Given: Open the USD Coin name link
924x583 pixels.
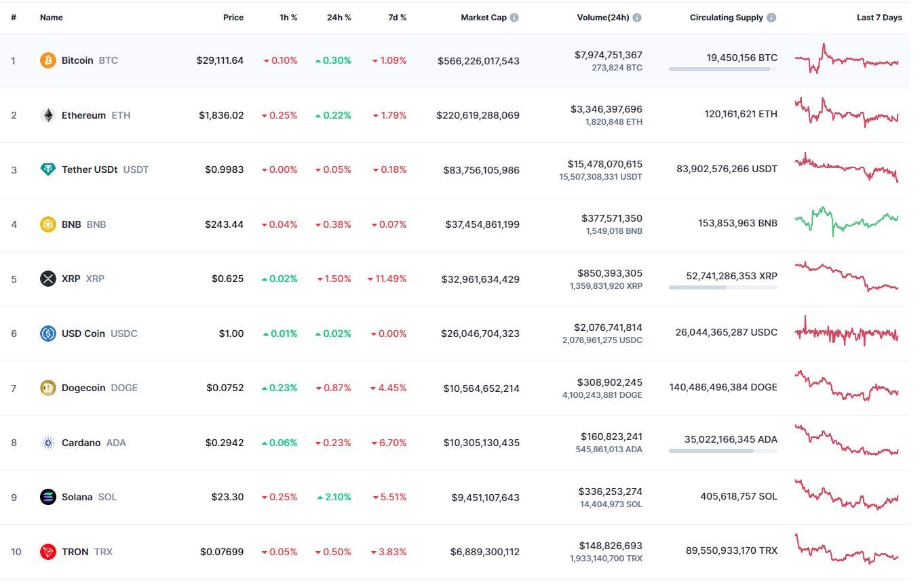Looking at the screenshot, I should tap(84, 334).
